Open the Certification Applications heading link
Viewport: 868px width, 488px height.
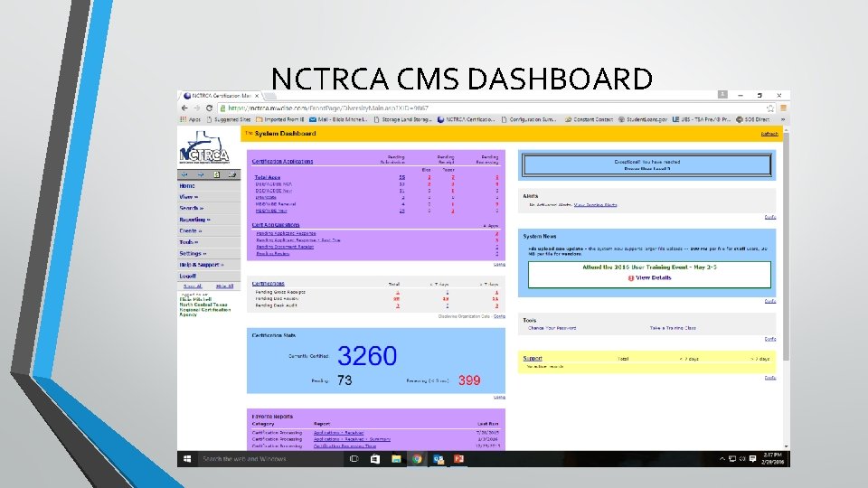coord(282,162)
